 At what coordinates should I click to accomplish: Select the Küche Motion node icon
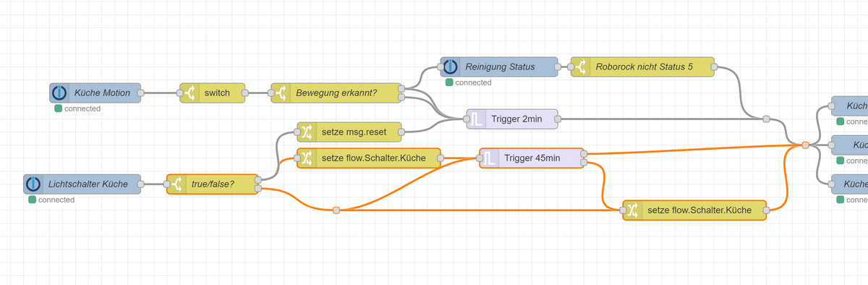tap(60, 93)
